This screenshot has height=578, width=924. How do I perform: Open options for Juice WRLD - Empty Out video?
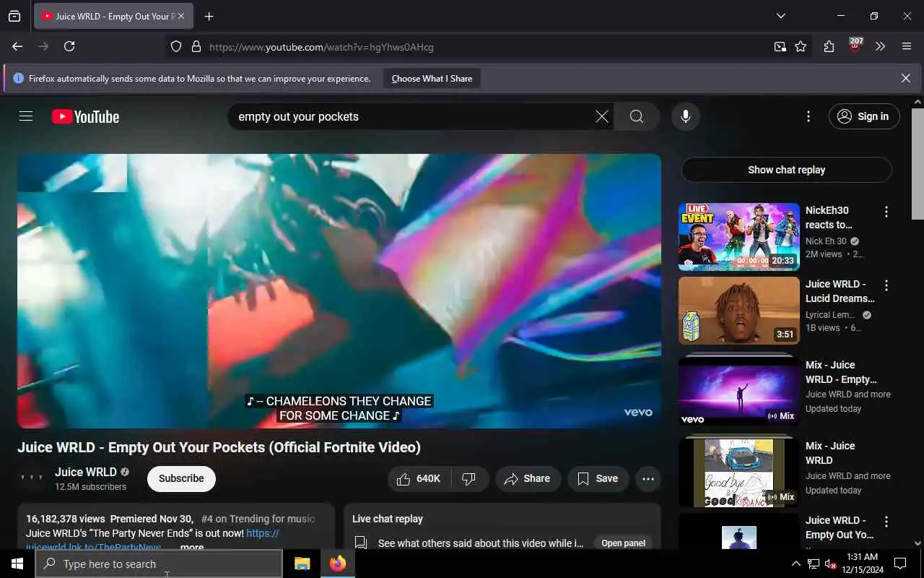point(886,522)
